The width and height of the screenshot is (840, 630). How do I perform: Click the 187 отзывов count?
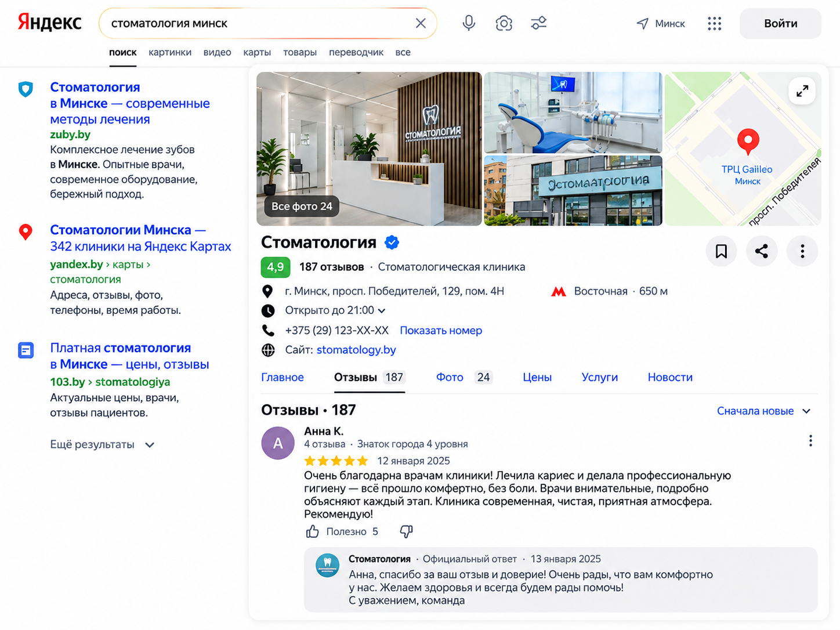(332, 267)
